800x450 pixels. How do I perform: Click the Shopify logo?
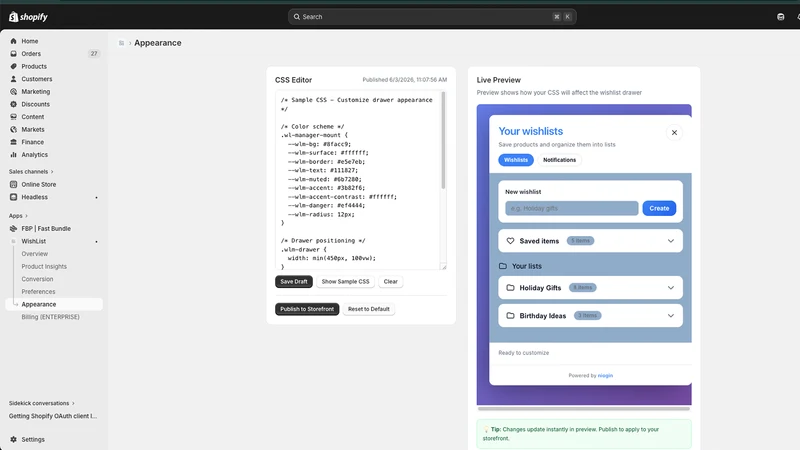[28, 17]
